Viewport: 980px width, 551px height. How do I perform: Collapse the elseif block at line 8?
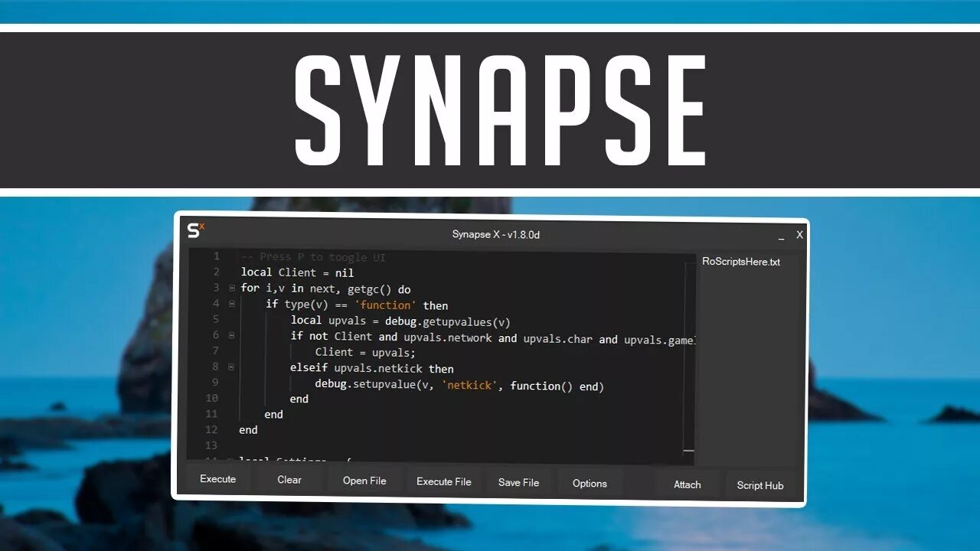(x=232, y=367)
